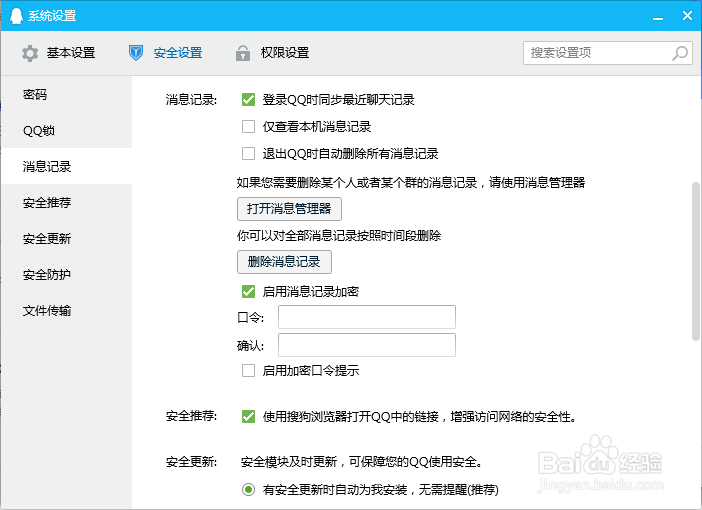The height and width of the screenshot is (510, 702).
Task: Click the 消息记录: section label
Action: [x=192, y=99]
